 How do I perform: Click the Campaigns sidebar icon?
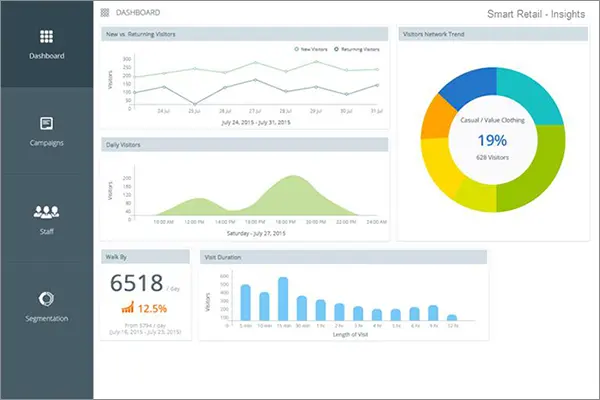[46, 123]
